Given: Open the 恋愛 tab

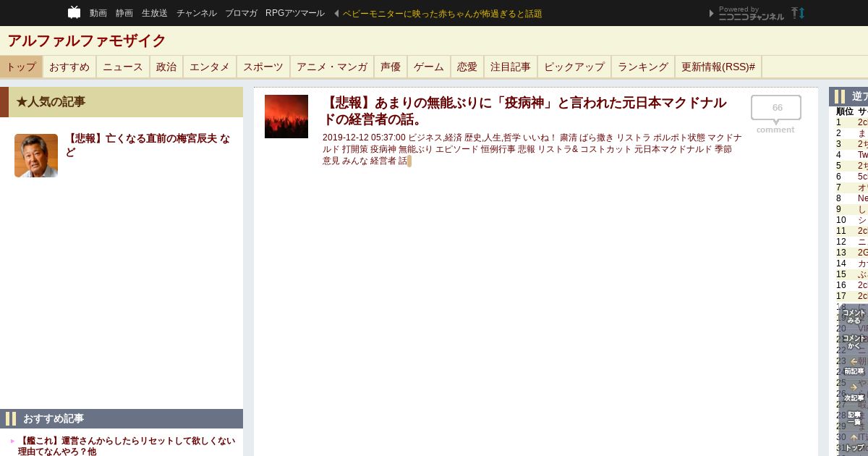Looking at the screenshot, I should click(467, 67).
